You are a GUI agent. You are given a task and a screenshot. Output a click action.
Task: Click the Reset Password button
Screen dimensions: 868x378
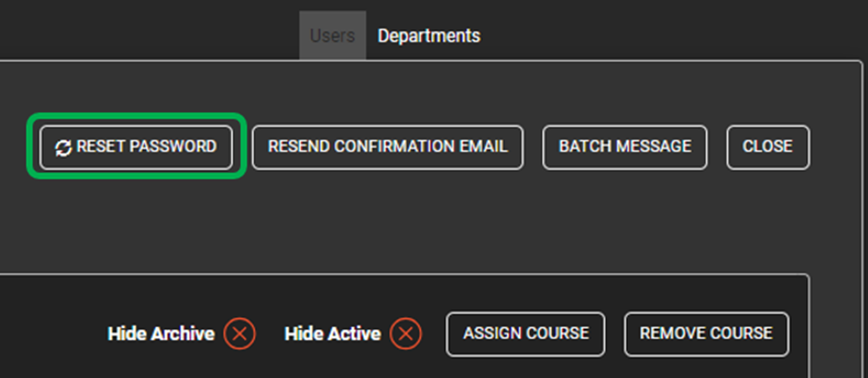tap(136, 147)
